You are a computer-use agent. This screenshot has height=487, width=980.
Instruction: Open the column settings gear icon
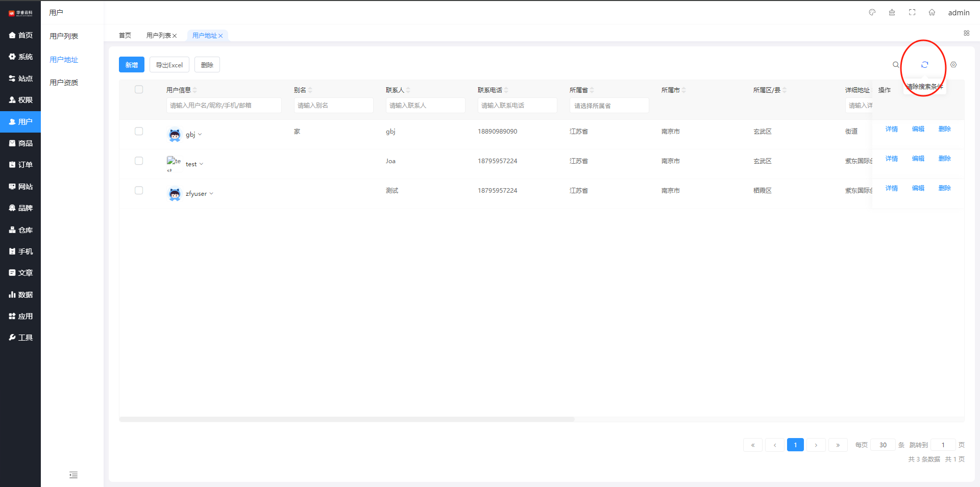pos(953,65)
